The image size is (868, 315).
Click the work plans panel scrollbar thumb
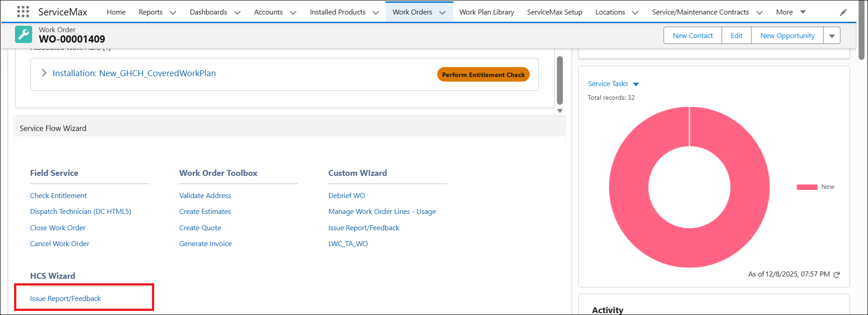coord(560,80)
